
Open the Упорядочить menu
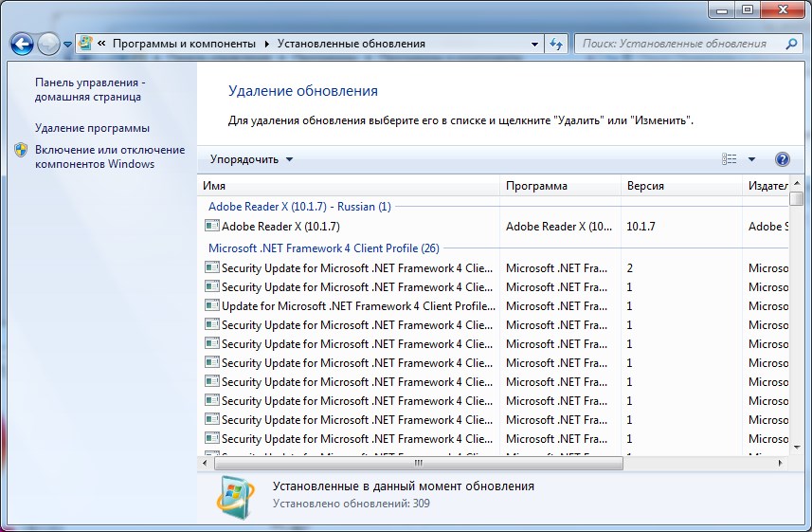click(251, 159)
